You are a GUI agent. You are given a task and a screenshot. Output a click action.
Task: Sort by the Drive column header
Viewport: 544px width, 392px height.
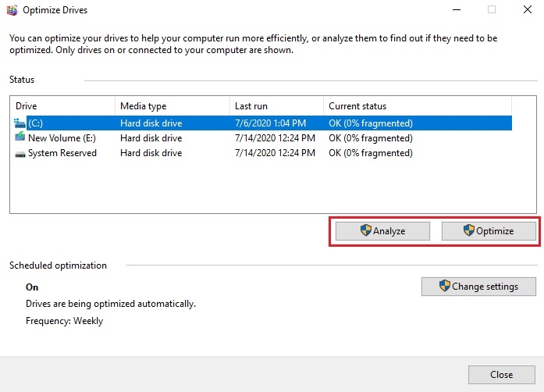click(x=62, y=106)
